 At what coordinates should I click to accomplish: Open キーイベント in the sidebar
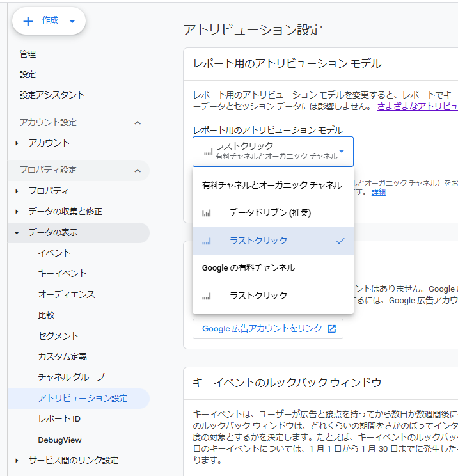point(62,274)
